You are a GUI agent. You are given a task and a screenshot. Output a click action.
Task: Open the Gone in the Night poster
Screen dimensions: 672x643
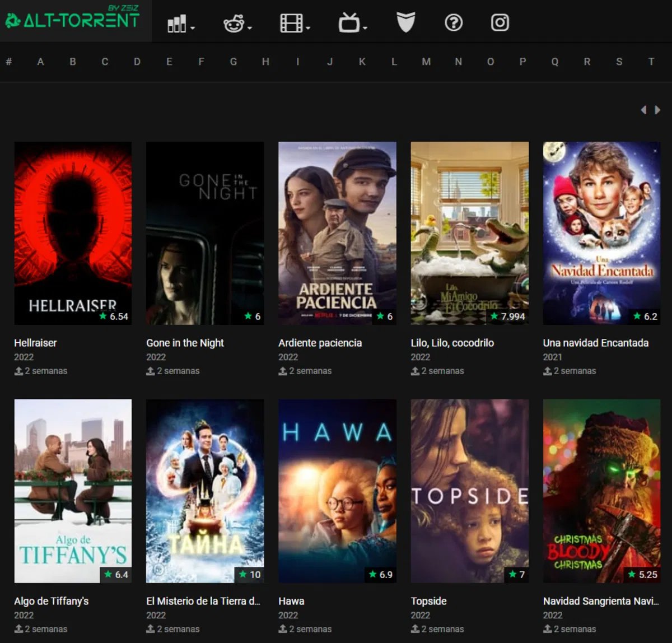(x=205, y=233)
